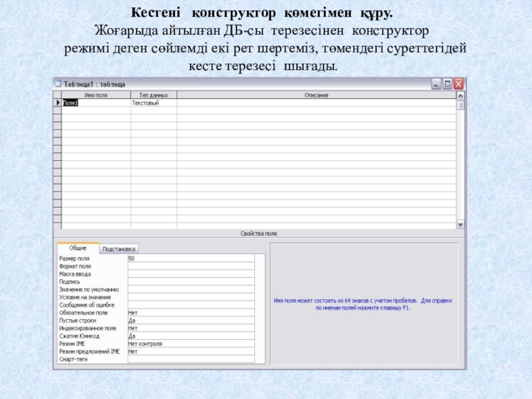Click the description cell of the Поле1 row
This screenshot has height=399, width=532.
[317, 103]
